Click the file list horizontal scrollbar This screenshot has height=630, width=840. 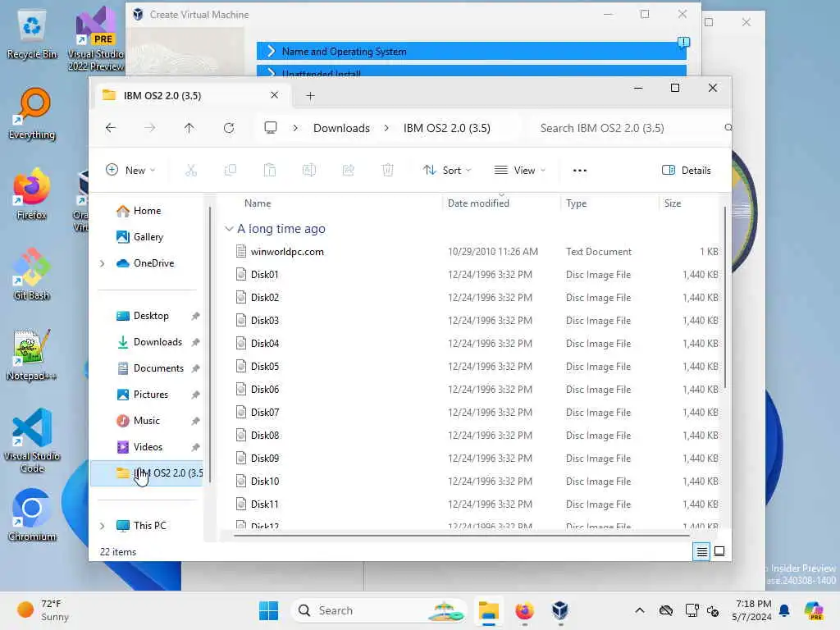pos(462,535)
